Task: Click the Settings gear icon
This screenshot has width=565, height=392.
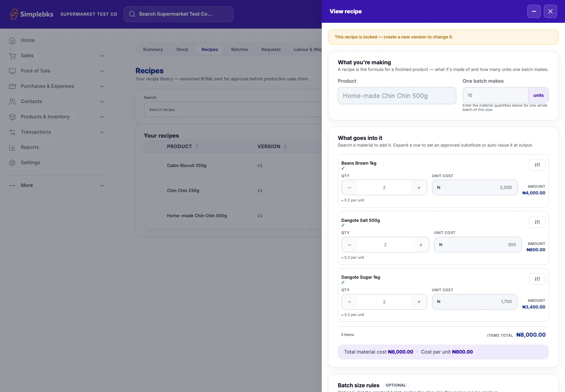Action: 13,163
